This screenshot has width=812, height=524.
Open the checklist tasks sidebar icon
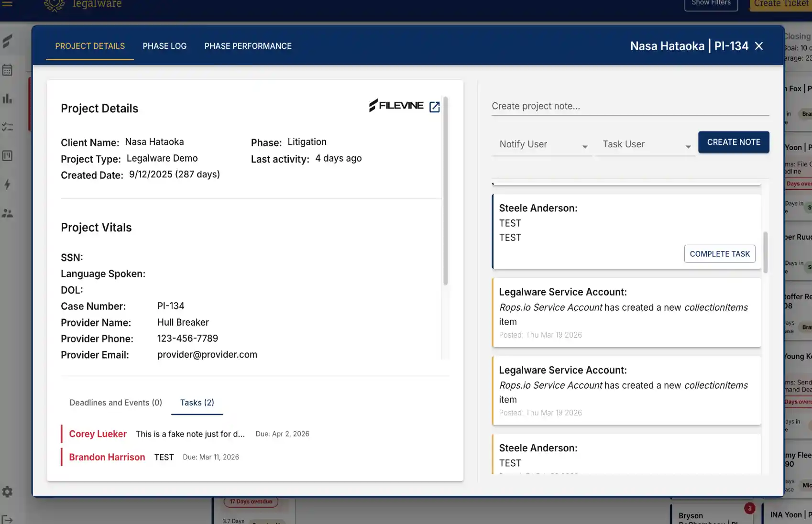pos(7,127)
